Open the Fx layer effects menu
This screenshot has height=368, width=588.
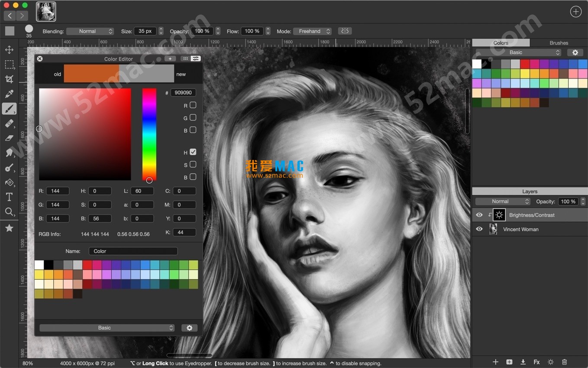coord(536,362)
